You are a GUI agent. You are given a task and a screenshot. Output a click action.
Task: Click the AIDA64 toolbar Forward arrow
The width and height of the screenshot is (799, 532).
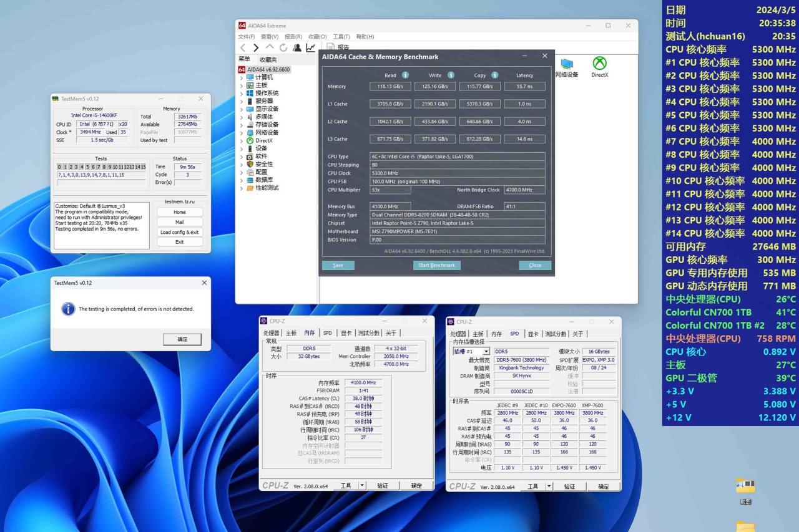click(x=256, y=48)
